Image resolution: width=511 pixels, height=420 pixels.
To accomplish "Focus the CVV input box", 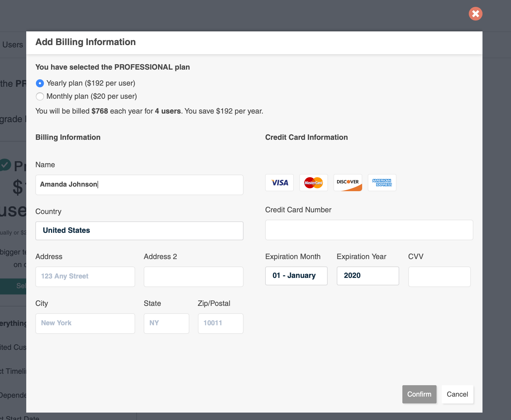I will point(439,276).
